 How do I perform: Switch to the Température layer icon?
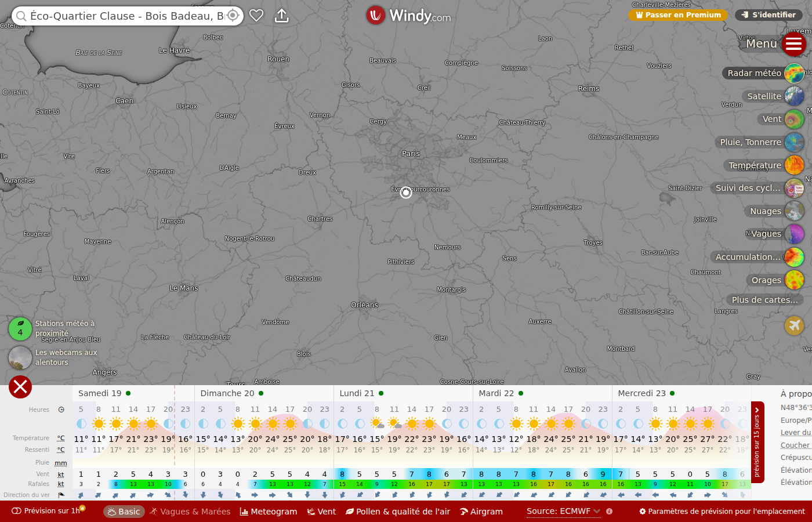click(x=794, y=165)
